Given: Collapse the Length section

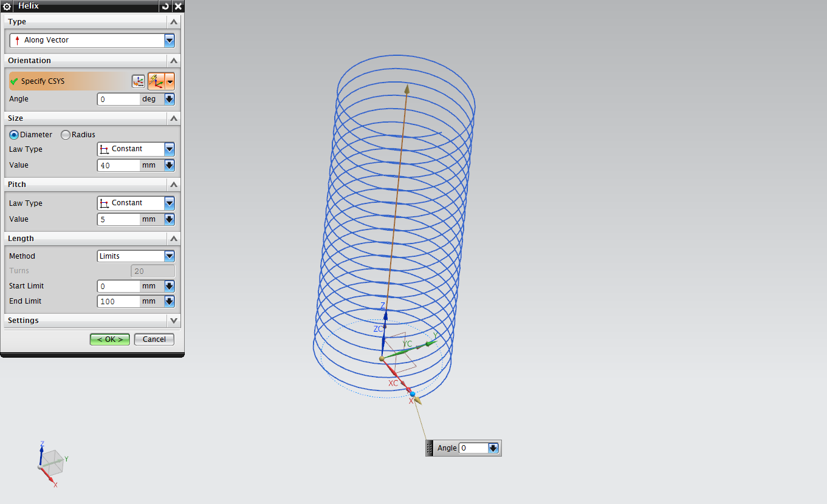Looking at the screenshot, I should tap(174, 239).
